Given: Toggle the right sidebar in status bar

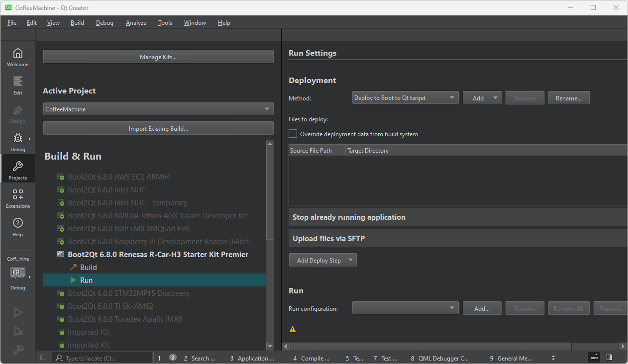Looking at the screenshot, I should coord(609,358).
